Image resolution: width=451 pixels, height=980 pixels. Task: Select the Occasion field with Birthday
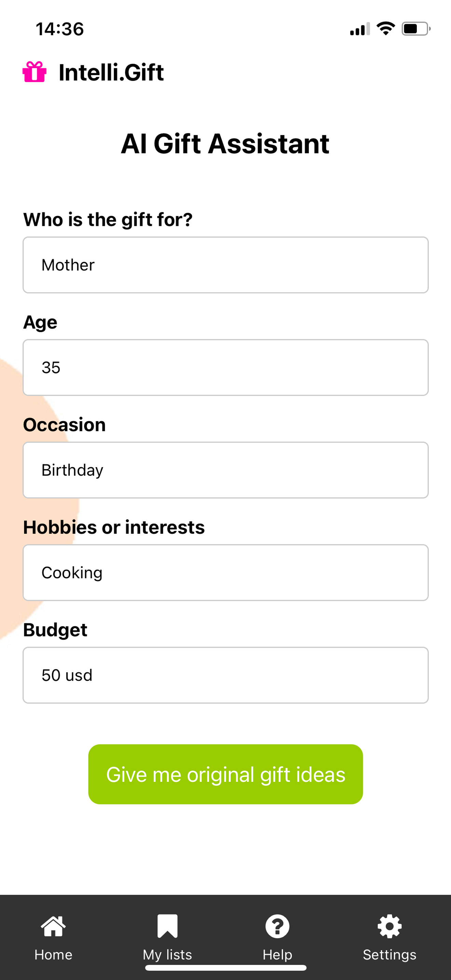tap(225, 470)
